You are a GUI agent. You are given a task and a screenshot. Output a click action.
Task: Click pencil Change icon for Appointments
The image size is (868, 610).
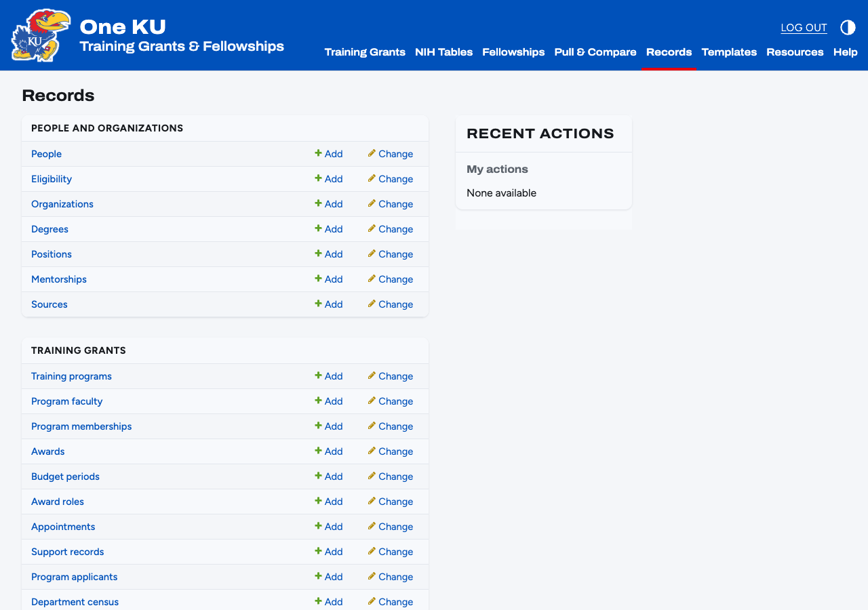(x=372, y=526)
